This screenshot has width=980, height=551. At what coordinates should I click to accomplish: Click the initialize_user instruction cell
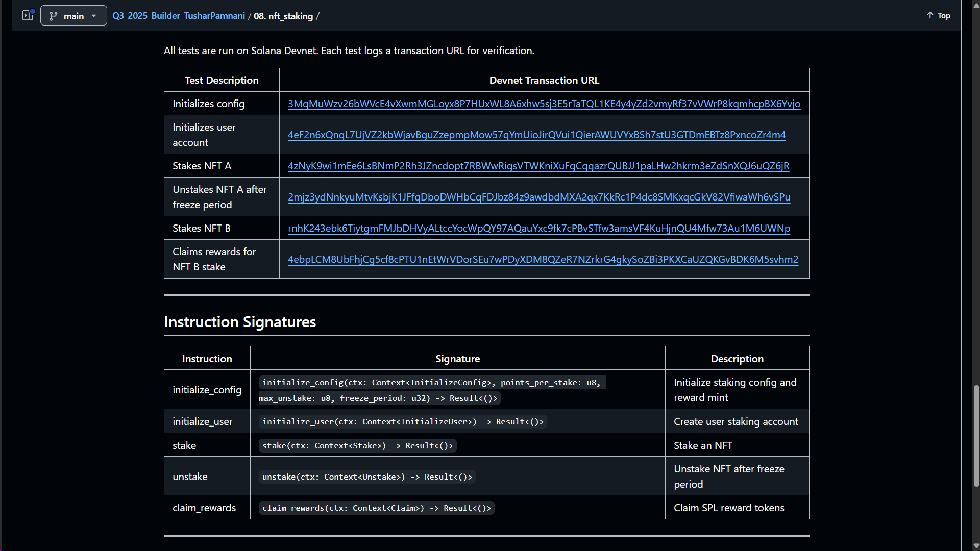(x=207, y=421)
